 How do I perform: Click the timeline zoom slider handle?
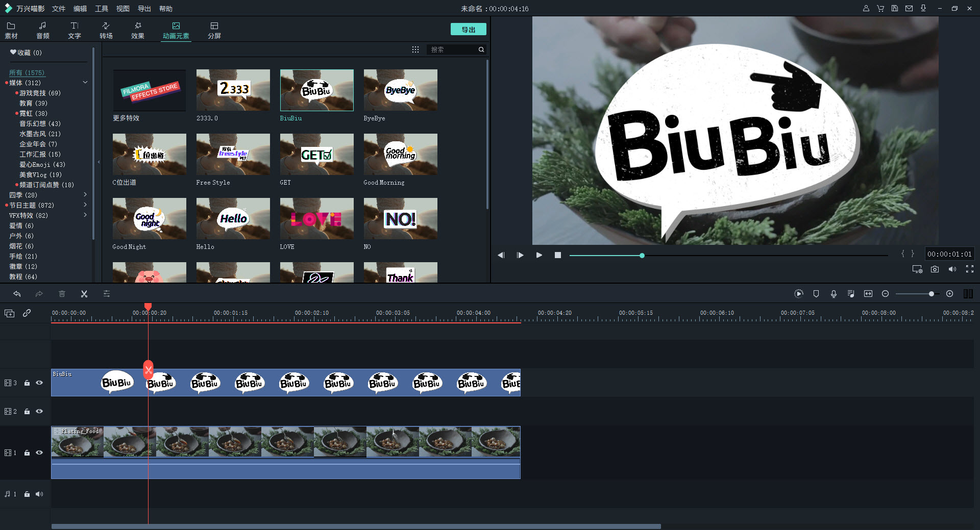[932, 294]
